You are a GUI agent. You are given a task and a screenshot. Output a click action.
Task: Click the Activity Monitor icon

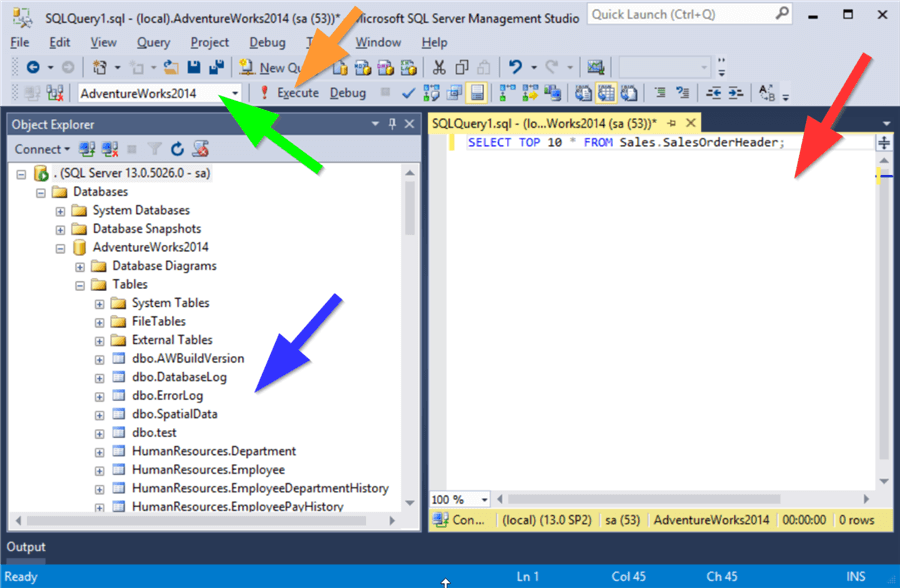(x=596, y=68)
